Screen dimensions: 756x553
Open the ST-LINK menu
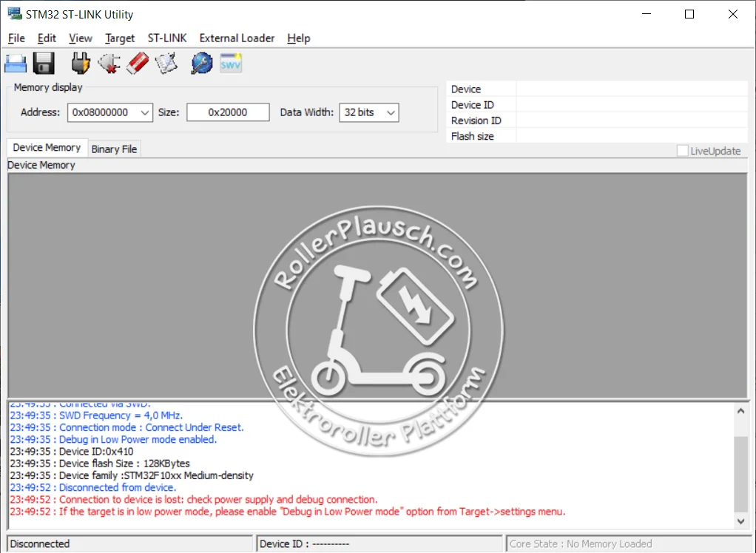coord(167,38)
